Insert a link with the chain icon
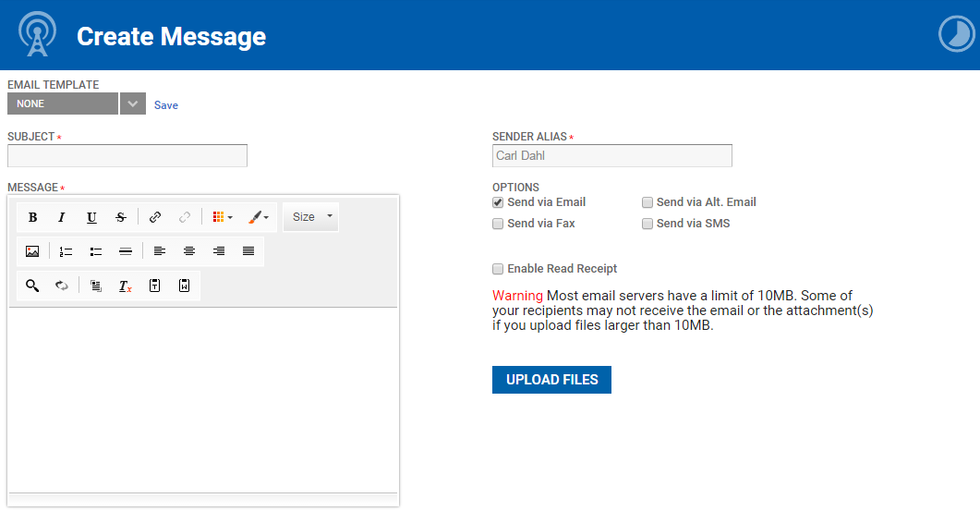980x511 pixels. pyautogui.click(x=155, y=217)
